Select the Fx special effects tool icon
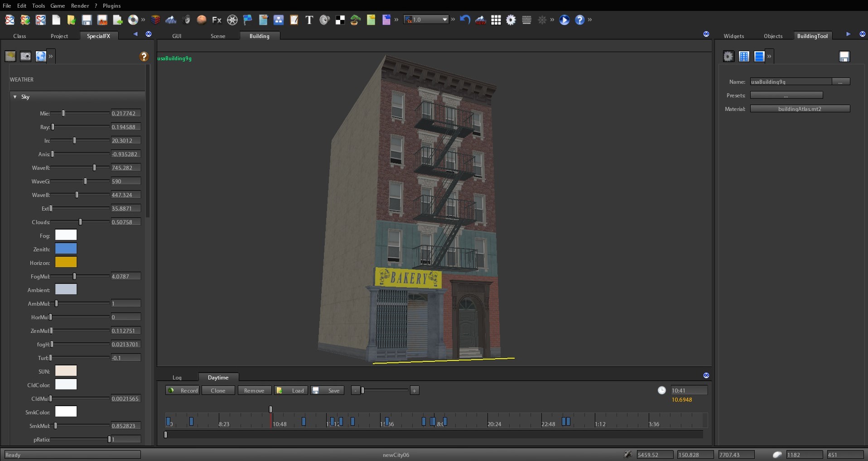Image resolution: width=868 pixels, height=461 pixels. click(216, 20)
